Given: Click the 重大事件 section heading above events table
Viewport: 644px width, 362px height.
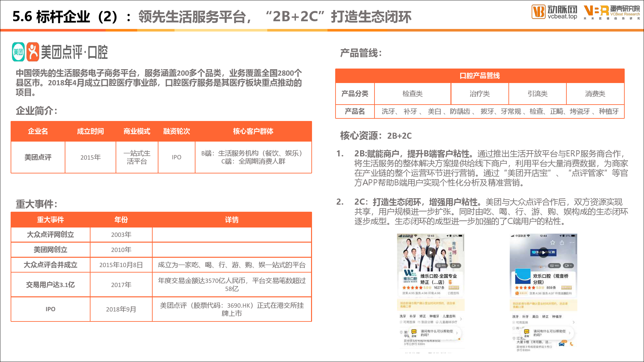Looking at the screenshot, I should pos(37,204).
